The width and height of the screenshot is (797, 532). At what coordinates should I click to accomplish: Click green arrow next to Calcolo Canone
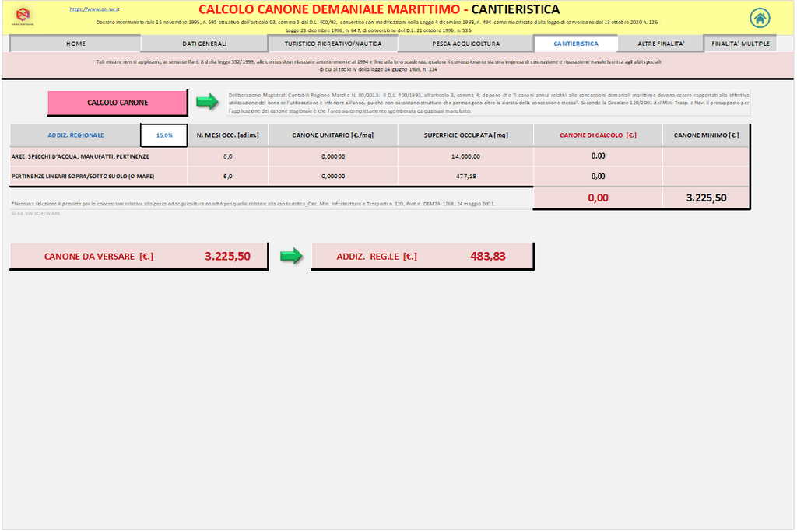[207, 102]
